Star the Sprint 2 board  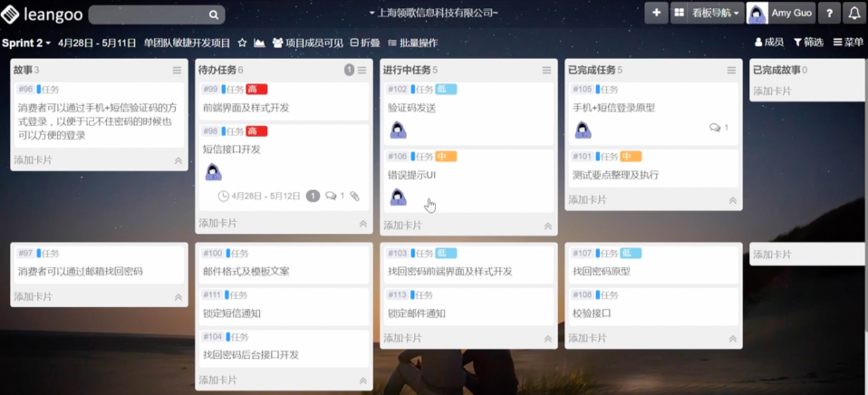coord(242,43)
